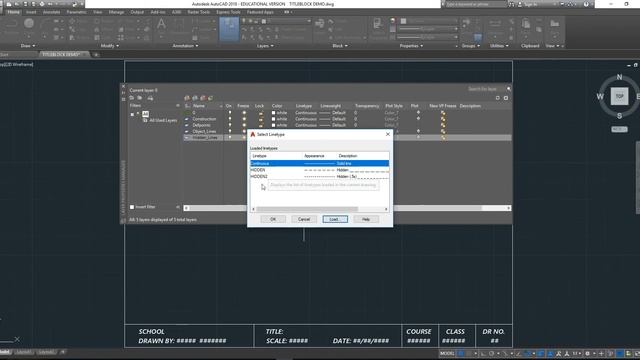Click Delete Layer icon in layer manager
The width and height of the screenshot is (640, 360).
[203, 98]
